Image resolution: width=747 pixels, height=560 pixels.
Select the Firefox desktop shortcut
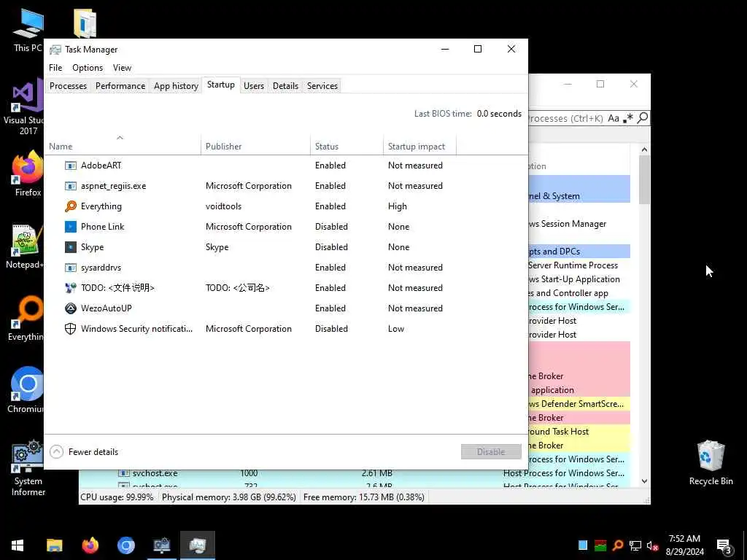click(x=28, y=174)
